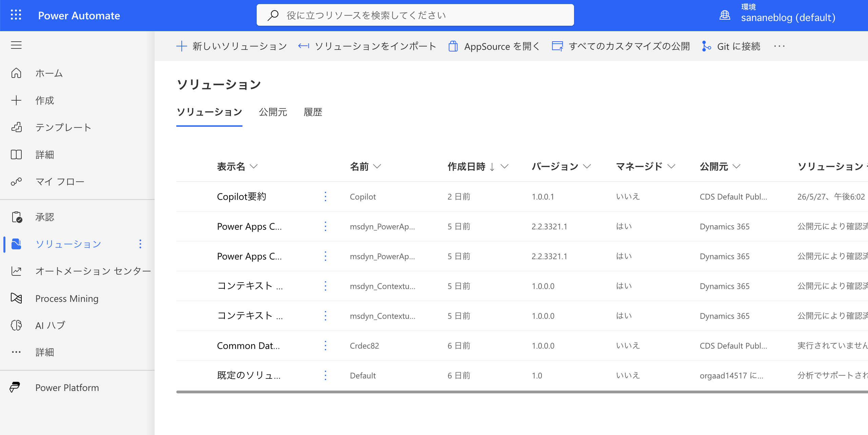The image size is (868, 435).
Task: Open the 既定のソリュ... solution
Action: click(249, 375)
